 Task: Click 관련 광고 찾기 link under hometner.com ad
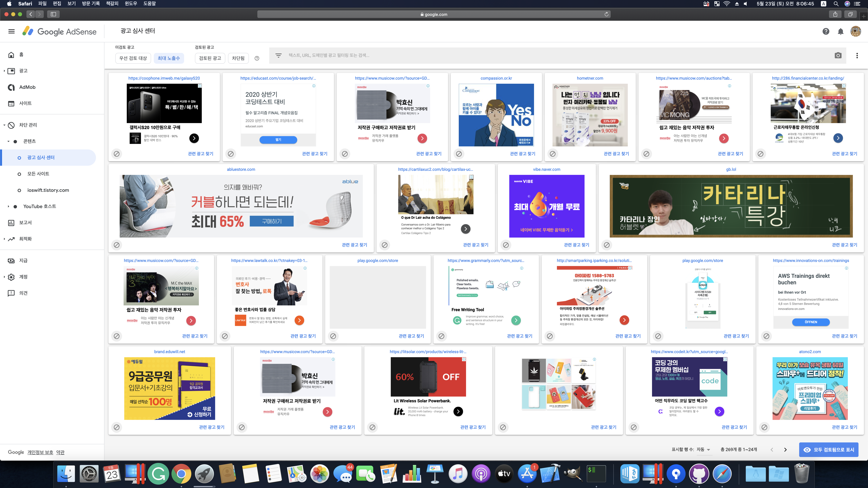(x=616, y=154)
